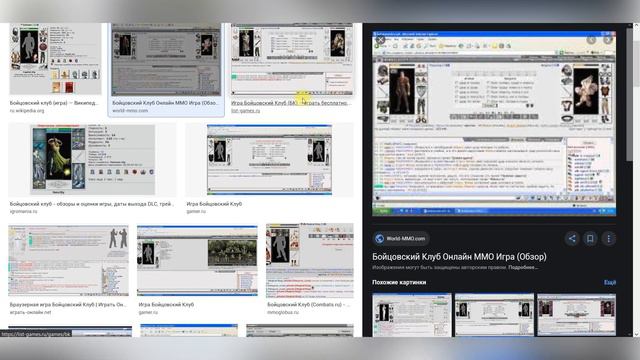Screen dimensions: 640x360
Task: Click list-games.ru caption link
Action: [x=291, y=103]
